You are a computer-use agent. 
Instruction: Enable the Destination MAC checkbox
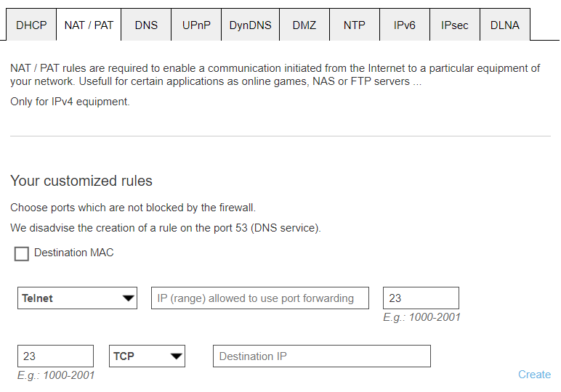pyautogui.click(x=22, y=253)
